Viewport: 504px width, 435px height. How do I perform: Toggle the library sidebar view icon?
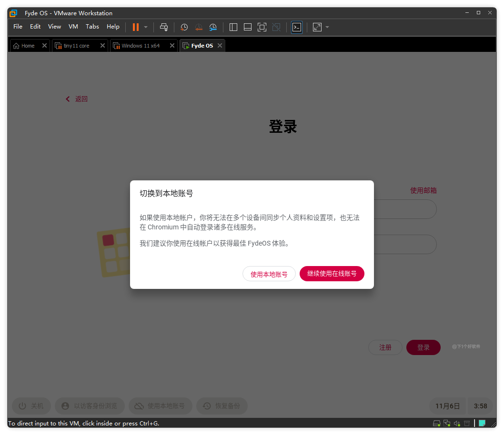pos(233,27)
